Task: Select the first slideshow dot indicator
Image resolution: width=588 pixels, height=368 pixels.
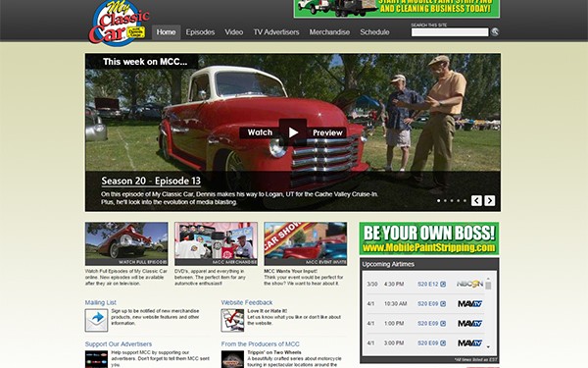Action: coord(439,201)
